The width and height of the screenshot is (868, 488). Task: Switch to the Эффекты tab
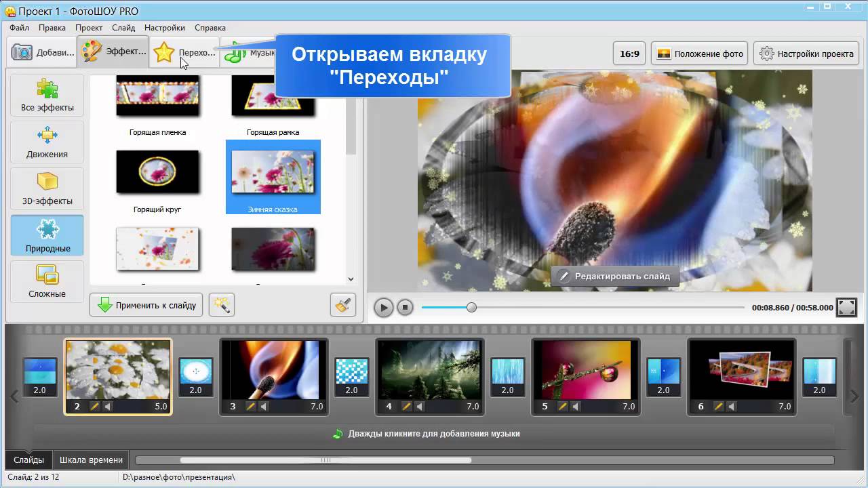point(113,52)
